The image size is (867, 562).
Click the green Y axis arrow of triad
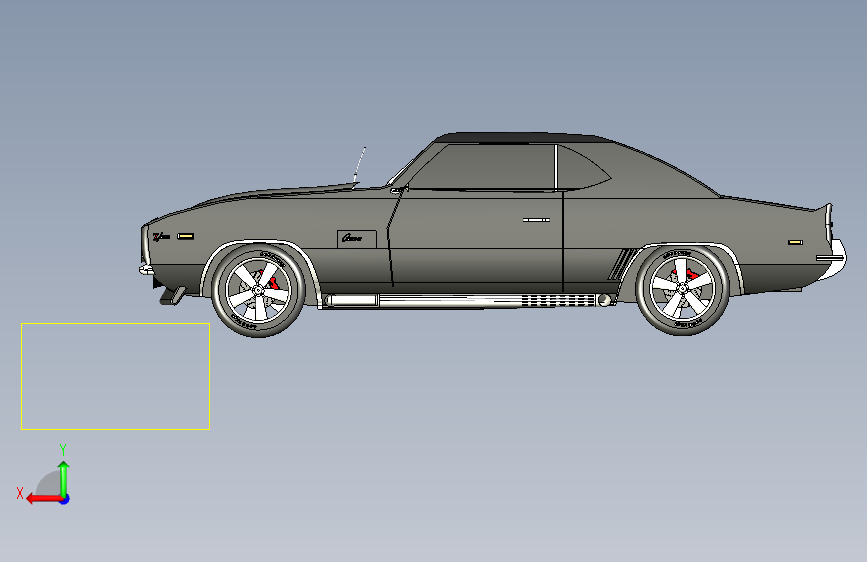pos(64,479)
